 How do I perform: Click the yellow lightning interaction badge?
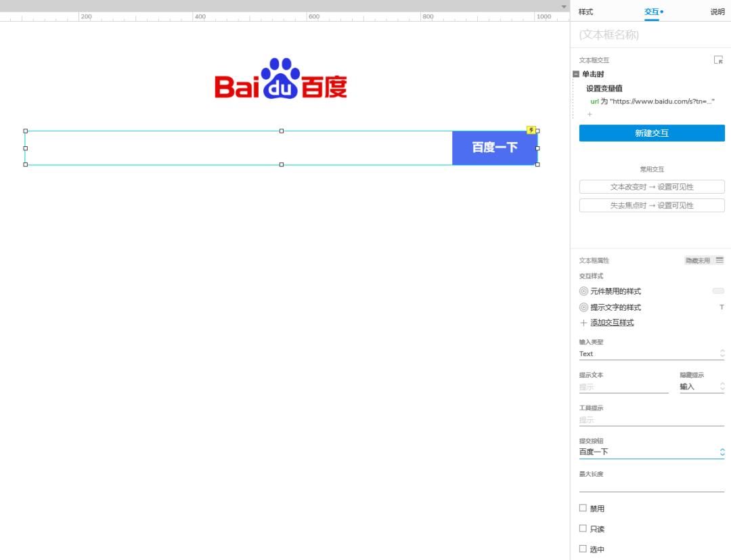pyautogui.click(x=531, y=130)
